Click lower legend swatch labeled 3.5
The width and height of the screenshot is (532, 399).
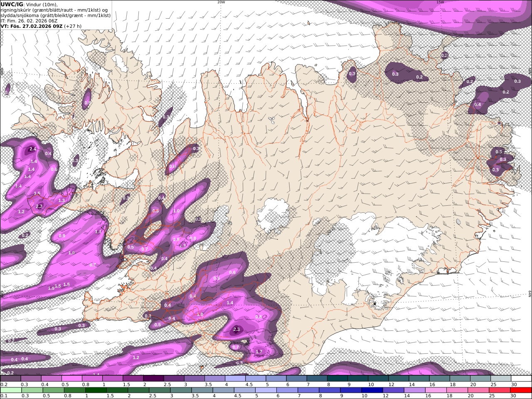(202, 390)
